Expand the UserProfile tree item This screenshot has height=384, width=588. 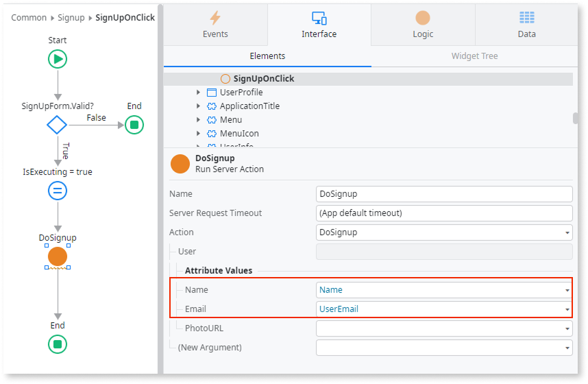[198, 93]
